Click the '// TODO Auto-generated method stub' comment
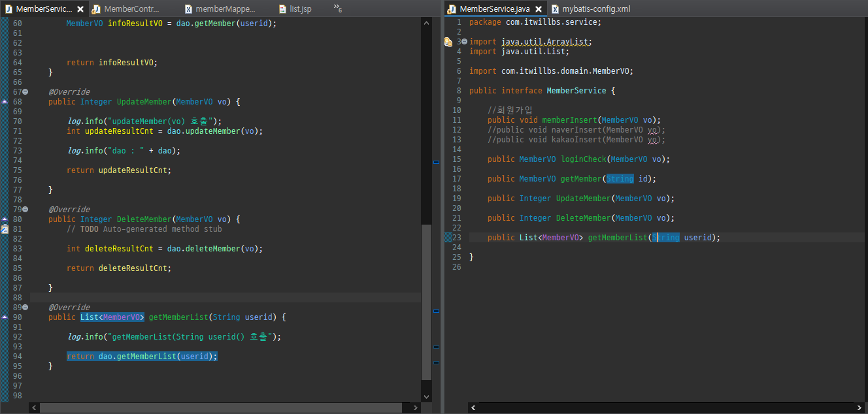Viewport: 868px width, 414px height. click(144, 229)
